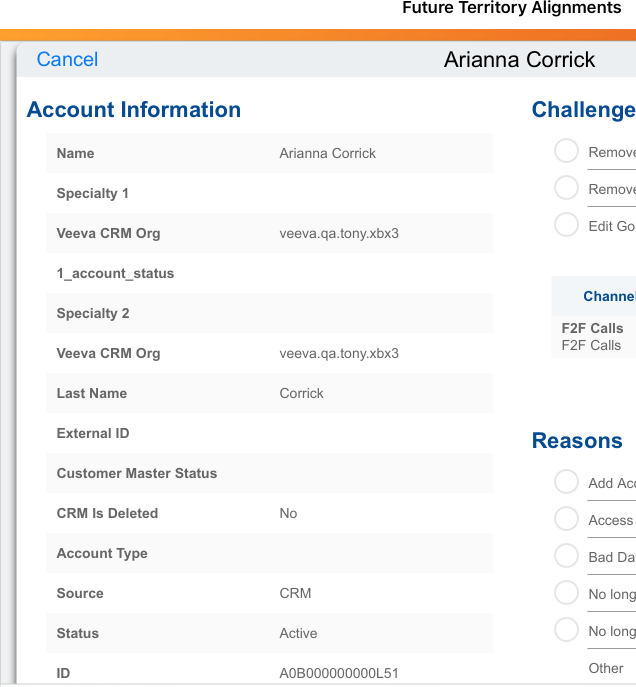
Task: Choose the 'Bad Da...' reason radio button
Action: 567,556
